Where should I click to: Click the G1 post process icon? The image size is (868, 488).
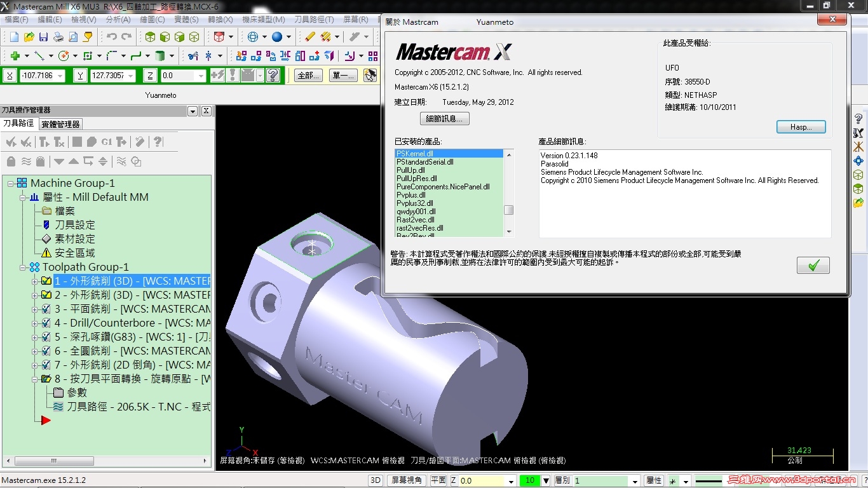click(x=106, y=142)
